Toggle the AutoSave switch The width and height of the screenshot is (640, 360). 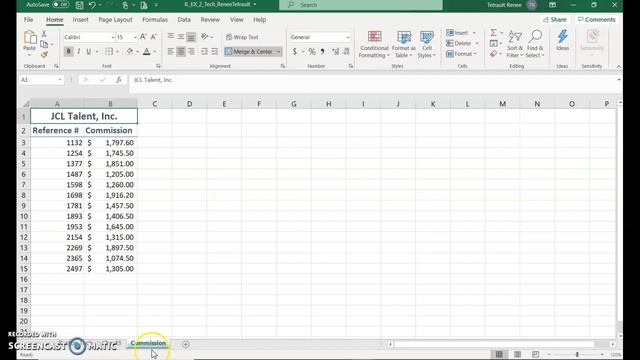point(60,5)
